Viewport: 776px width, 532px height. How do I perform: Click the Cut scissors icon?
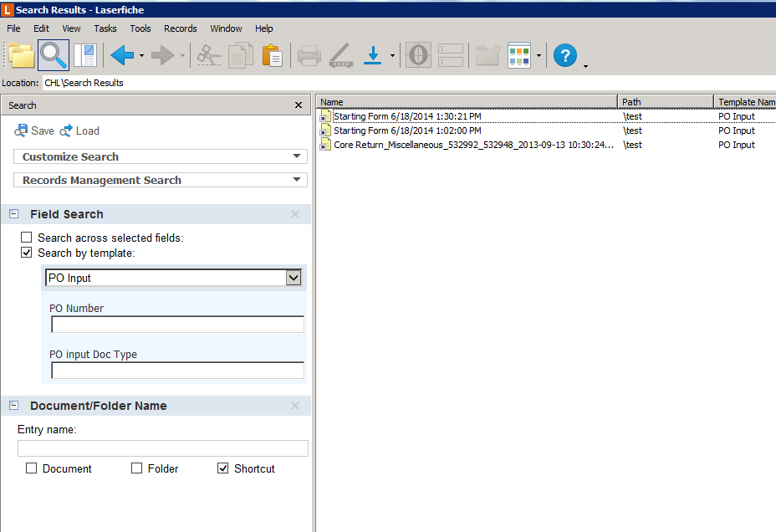point(209,55)
